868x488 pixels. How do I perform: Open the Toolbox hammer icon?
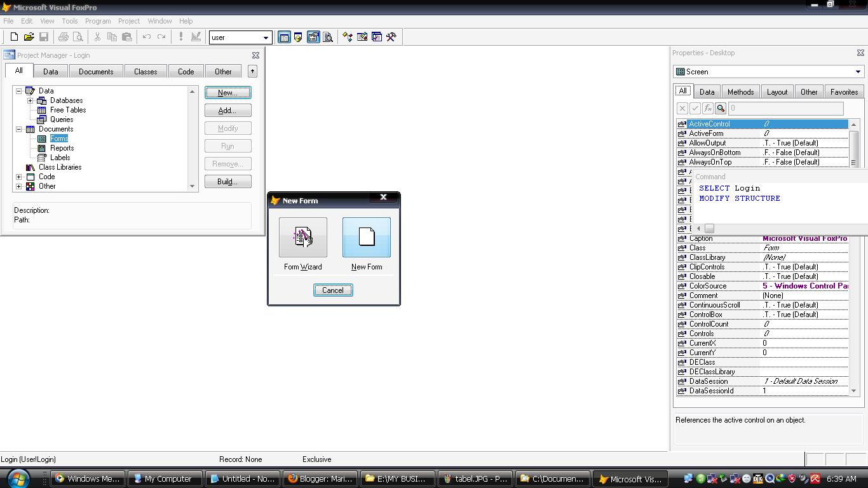391,37
